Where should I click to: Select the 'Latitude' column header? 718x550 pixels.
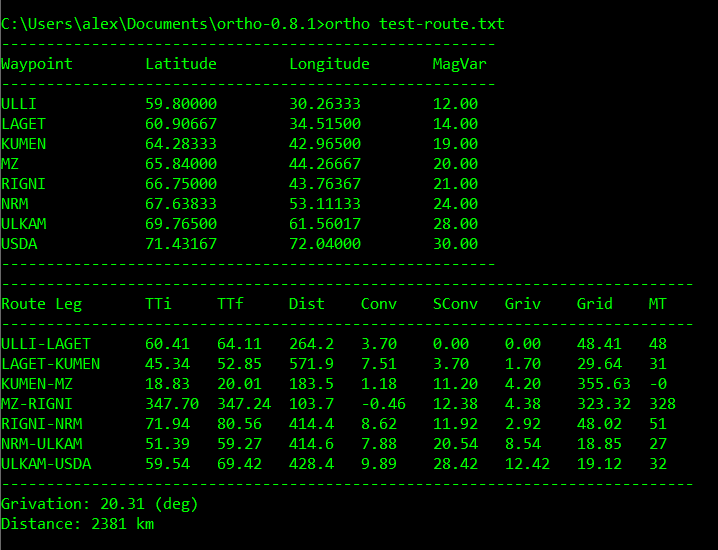click(x=181, y=64)
